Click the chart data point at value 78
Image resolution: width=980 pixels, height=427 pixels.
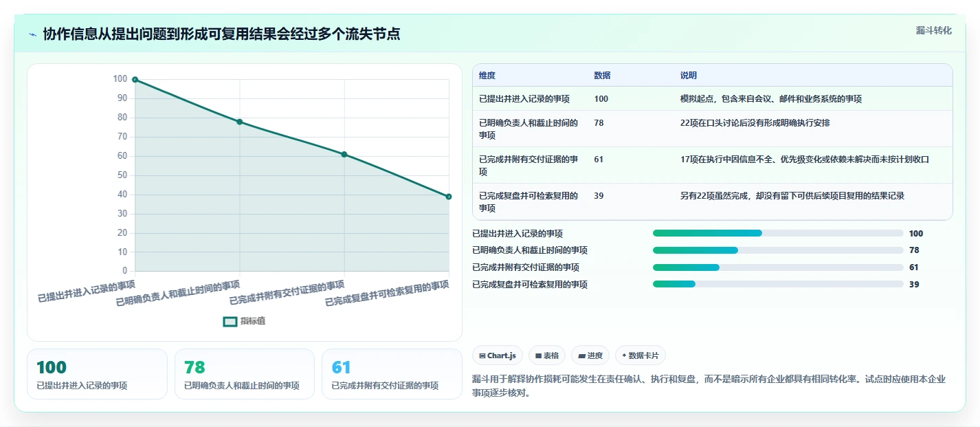pos(240,122)
